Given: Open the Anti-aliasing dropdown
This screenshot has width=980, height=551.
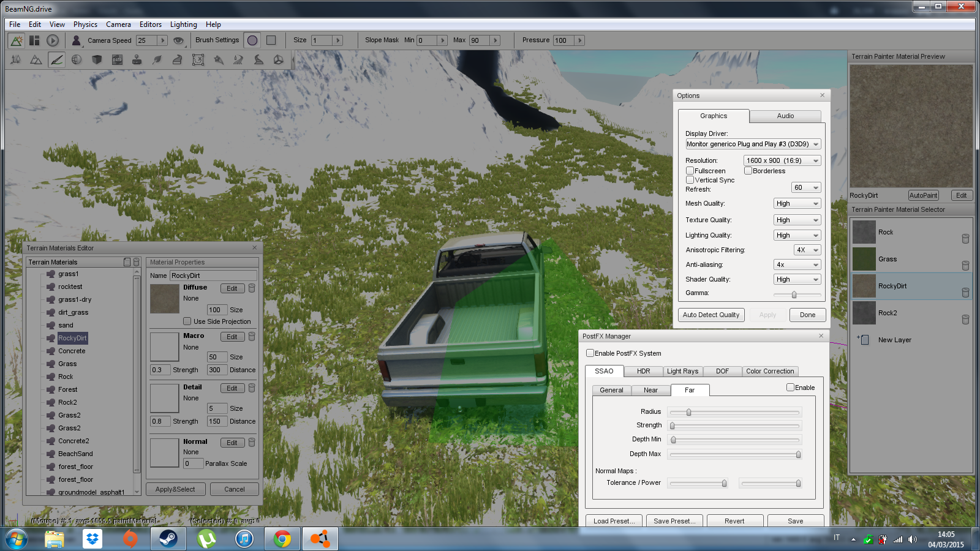Looking at the screenshot, I should point(797,264).
